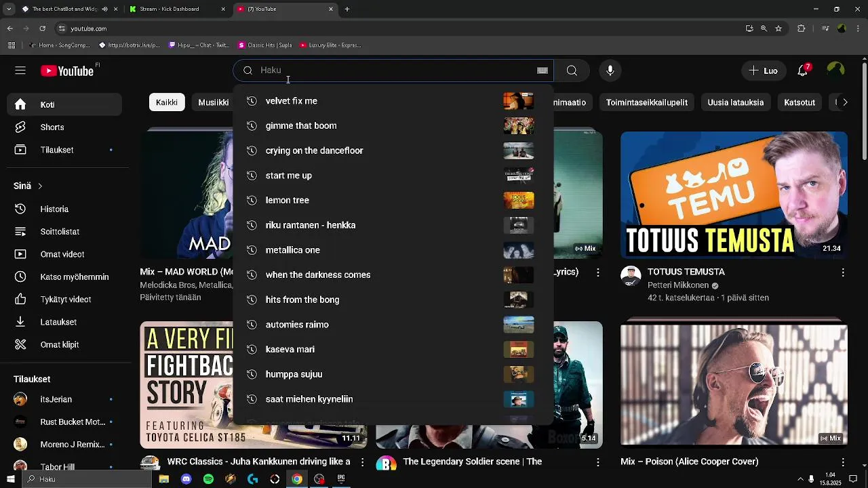Open Epic Games Launcher from taskbar
The height and width of the screenshot is (488, 868).
341,479
